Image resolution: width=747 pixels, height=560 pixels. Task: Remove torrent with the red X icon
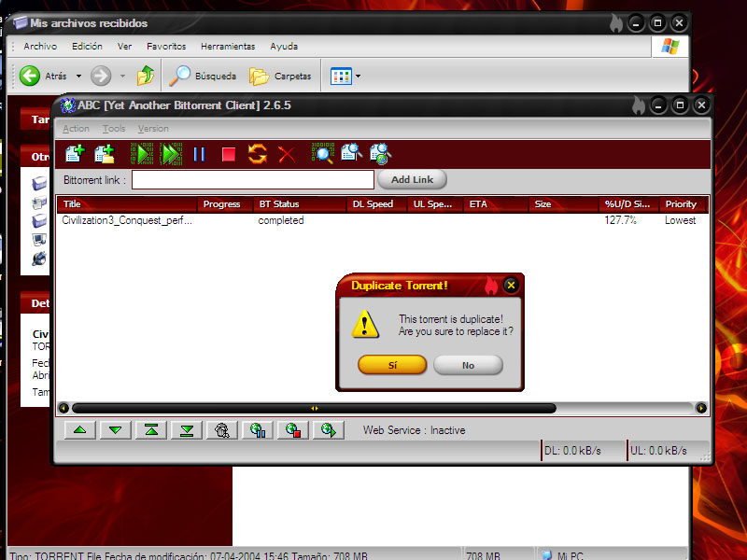tap(287, 154)
